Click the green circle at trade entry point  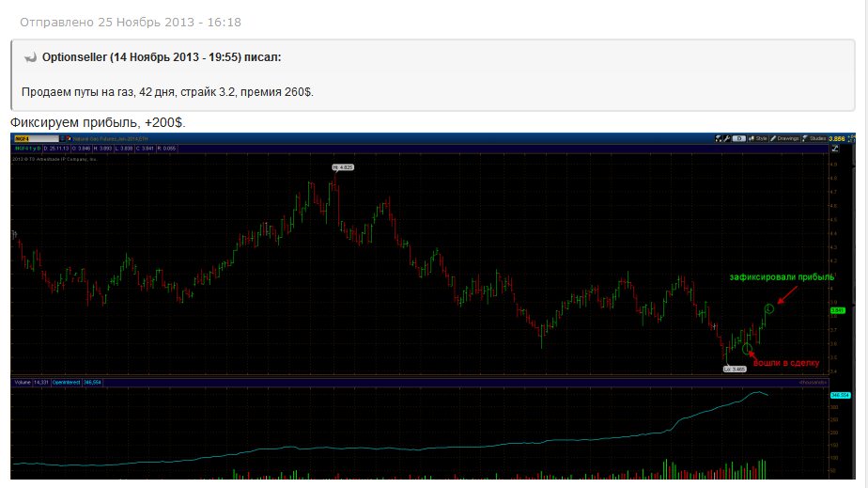coord(747,349)
